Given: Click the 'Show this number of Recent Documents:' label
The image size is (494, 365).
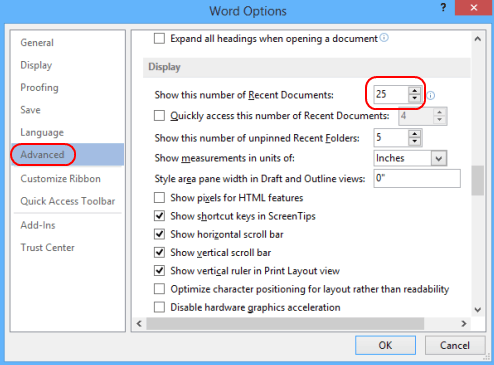Looking at the screenshot, I should (244, 95).
